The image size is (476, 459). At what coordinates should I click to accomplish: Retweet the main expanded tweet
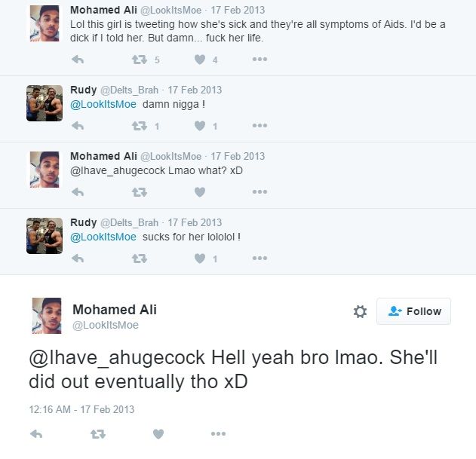tap(98, 434)
